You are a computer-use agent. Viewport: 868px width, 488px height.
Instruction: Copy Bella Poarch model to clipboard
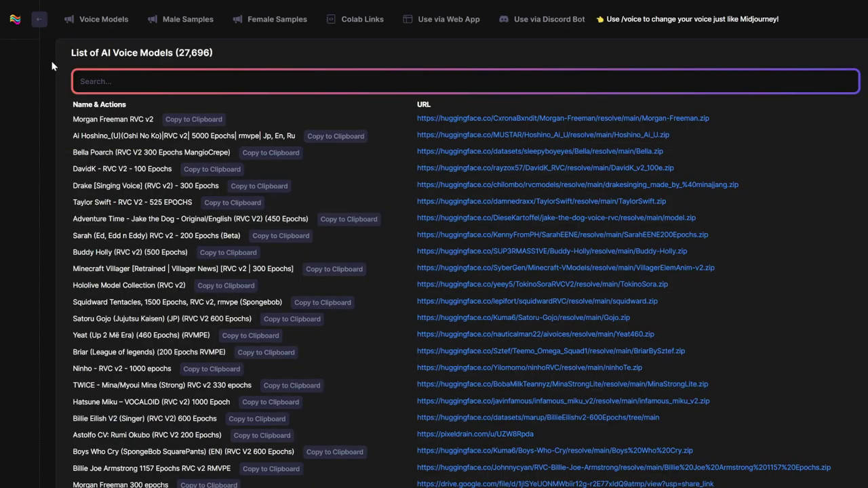271,152
